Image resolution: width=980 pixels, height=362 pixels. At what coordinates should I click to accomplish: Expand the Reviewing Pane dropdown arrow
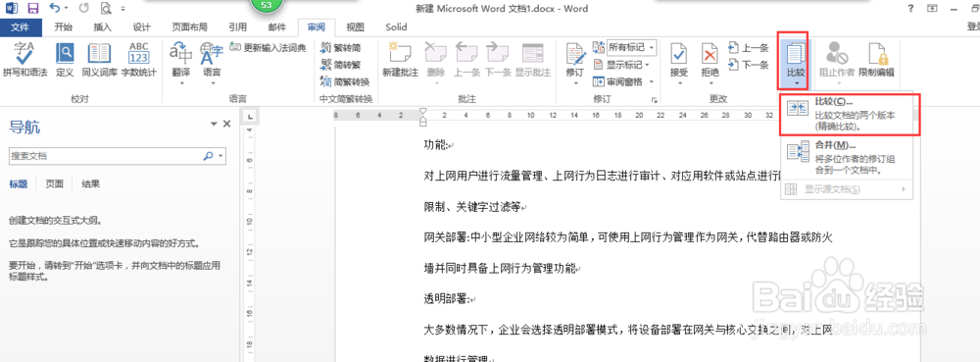tap(651, 81)
